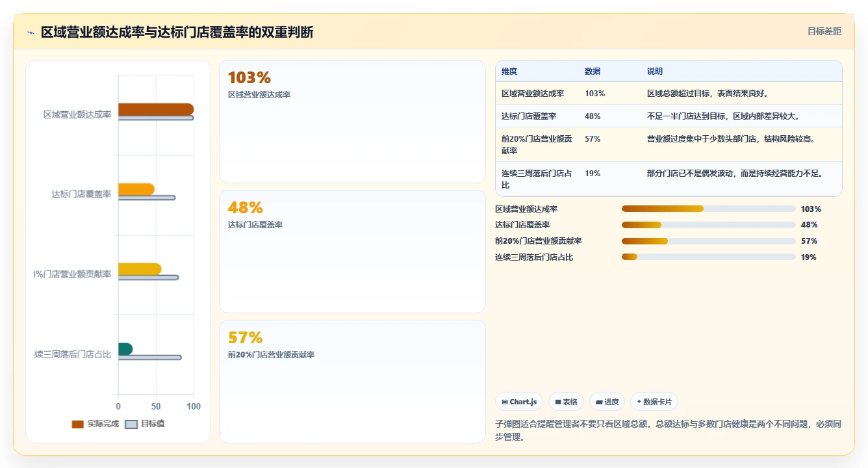Click the truncated y-axis label 续三周落后门店占比
This screenshot has width=868, height=468.
[x=73, y=354]
